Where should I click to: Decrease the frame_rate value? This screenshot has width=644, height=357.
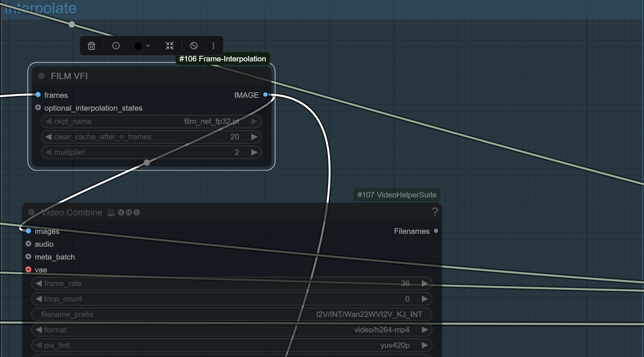(39, 283)
